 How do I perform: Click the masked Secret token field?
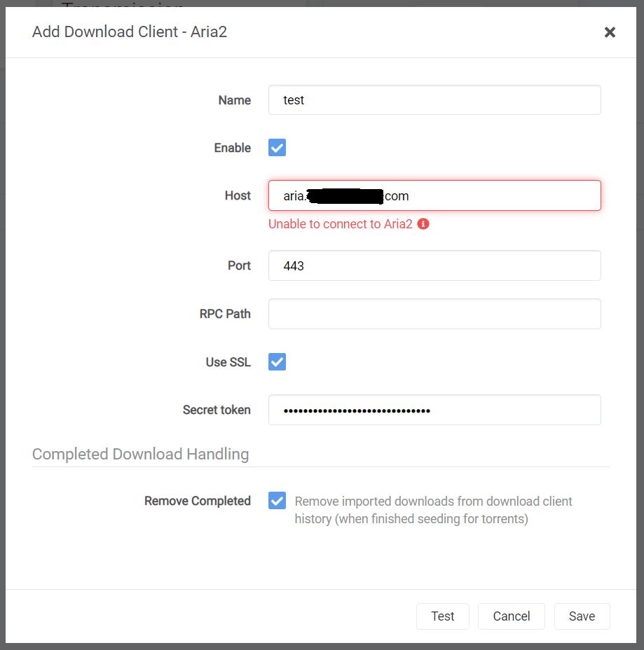434,410
